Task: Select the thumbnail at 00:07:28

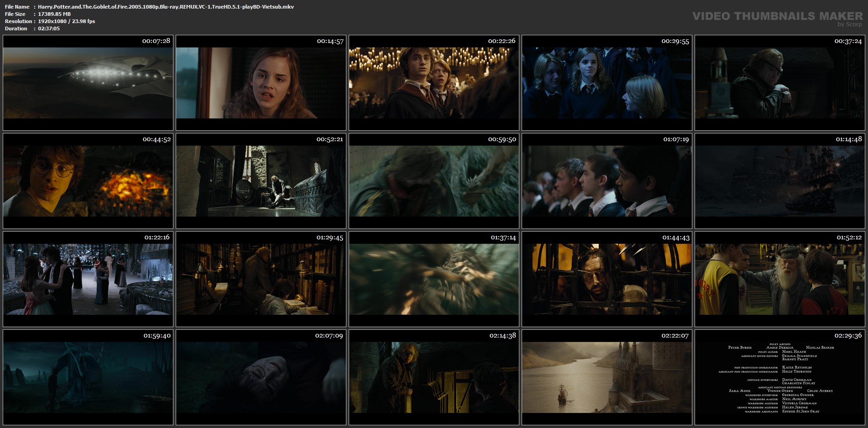Action: tap(88, 83)
